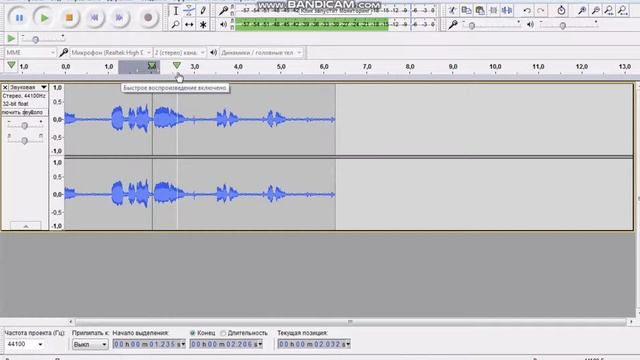The height and width of the screenshot is (360, 640).
Task: Open the Микрофон (Realtek) input device dropdown
Action: (111, 53)
